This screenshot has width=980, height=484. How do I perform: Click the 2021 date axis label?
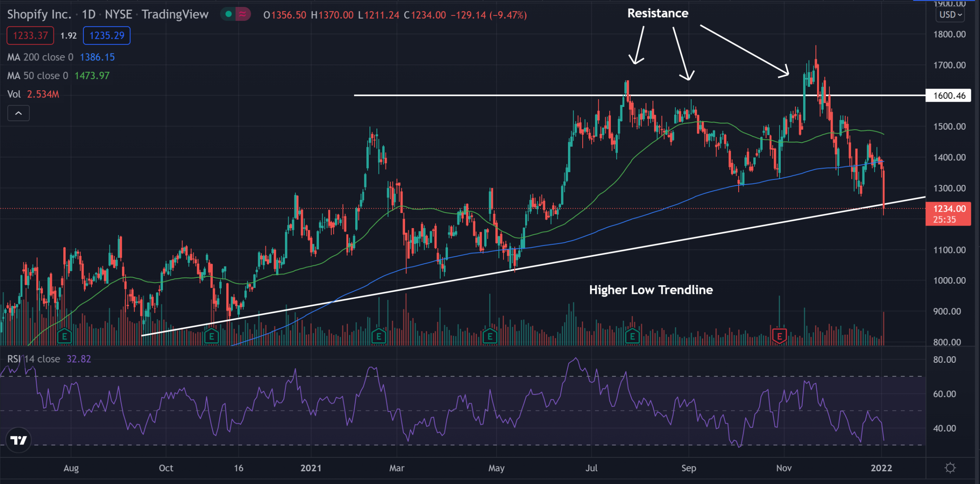click(x=311, y=468)
